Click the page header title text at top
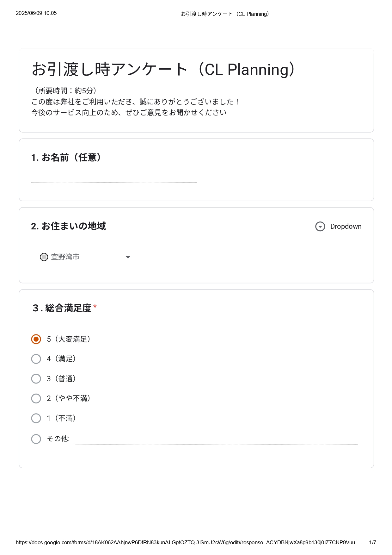The width and height of the screenshot is (392, 555). pos(225,14)
